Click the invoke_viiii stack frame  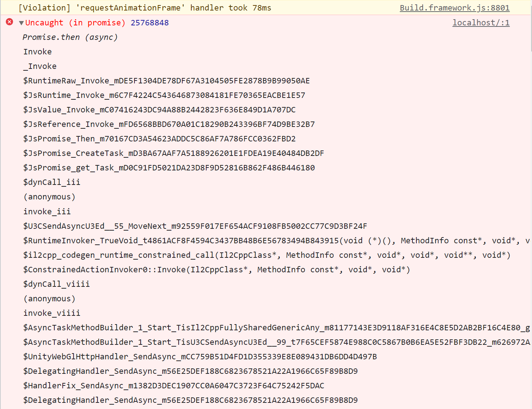tap(52, 313)
